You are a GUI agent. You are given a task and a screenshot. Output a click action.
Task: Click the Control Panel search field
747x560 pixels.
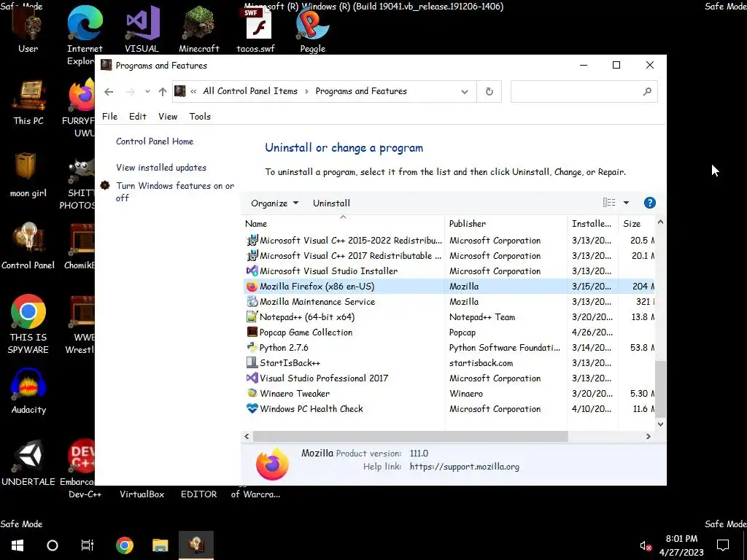point(584,91)
